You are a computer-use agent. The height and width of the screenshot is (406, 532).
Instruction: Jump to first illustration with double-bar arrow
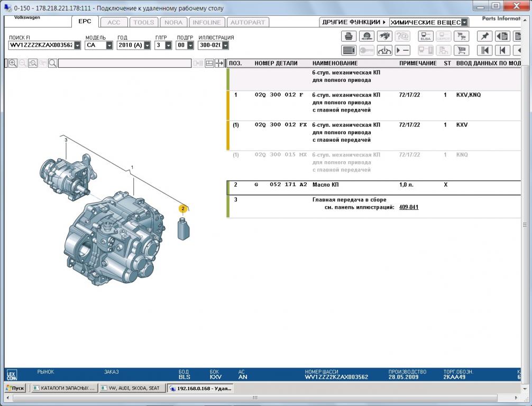(484, 51)
